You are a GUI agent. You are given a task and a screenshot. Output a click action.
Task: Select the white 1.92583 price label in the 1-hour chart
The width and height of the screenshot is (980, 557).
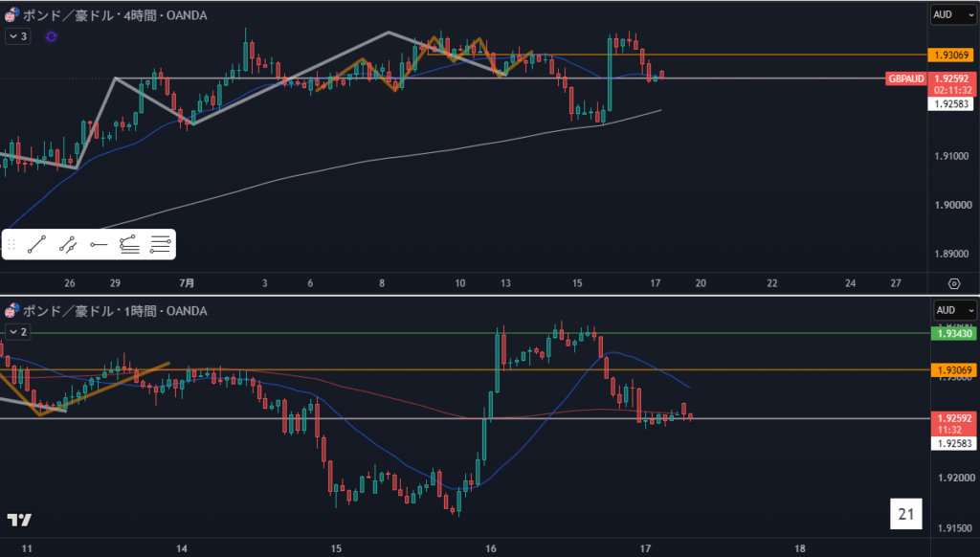[953, 444]
